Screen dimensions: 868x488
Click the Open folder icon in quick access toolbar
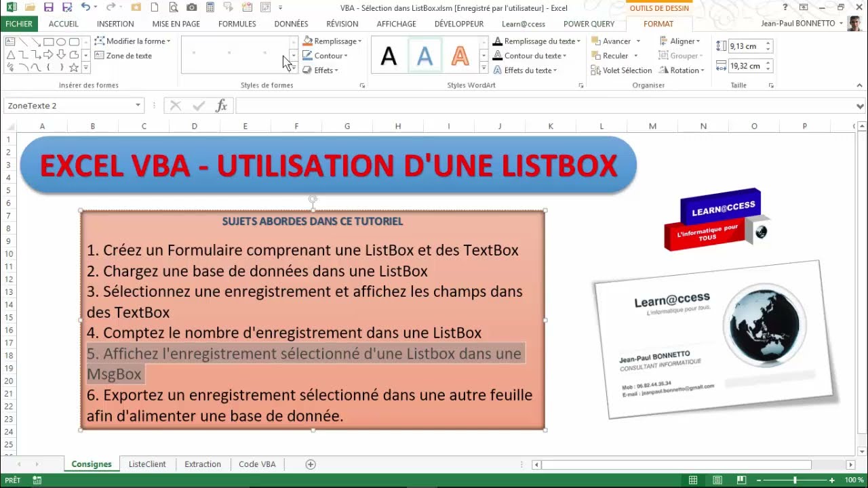30,7
